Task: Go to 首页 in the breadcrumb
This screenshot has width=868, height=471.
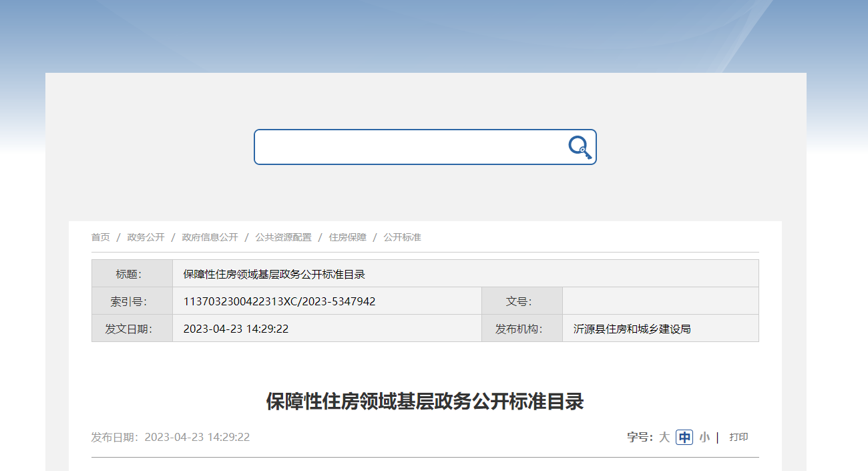Action: 100,237
